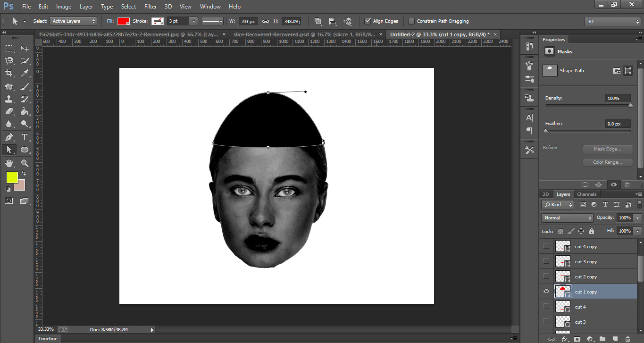The width and height of the screenshot is (644, 343).
Task: Open the Layer menu
Action: tap(86, 7)
